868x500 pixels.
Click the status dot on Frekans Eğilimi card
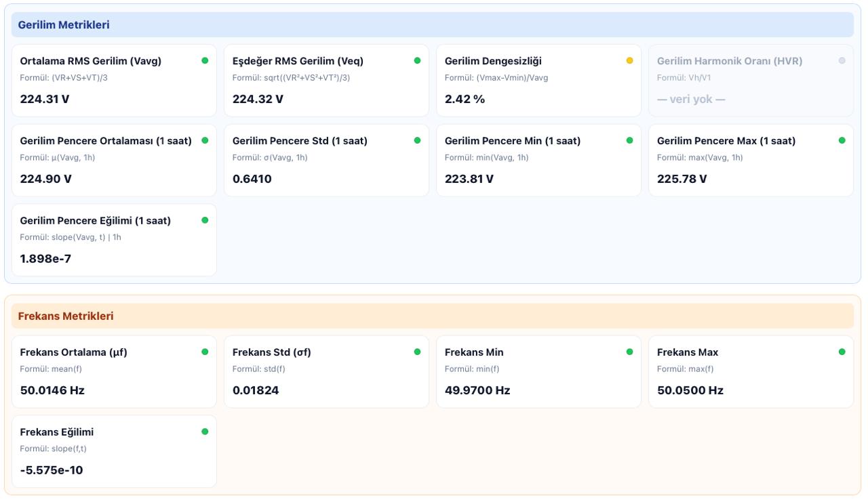coord(205,432)
